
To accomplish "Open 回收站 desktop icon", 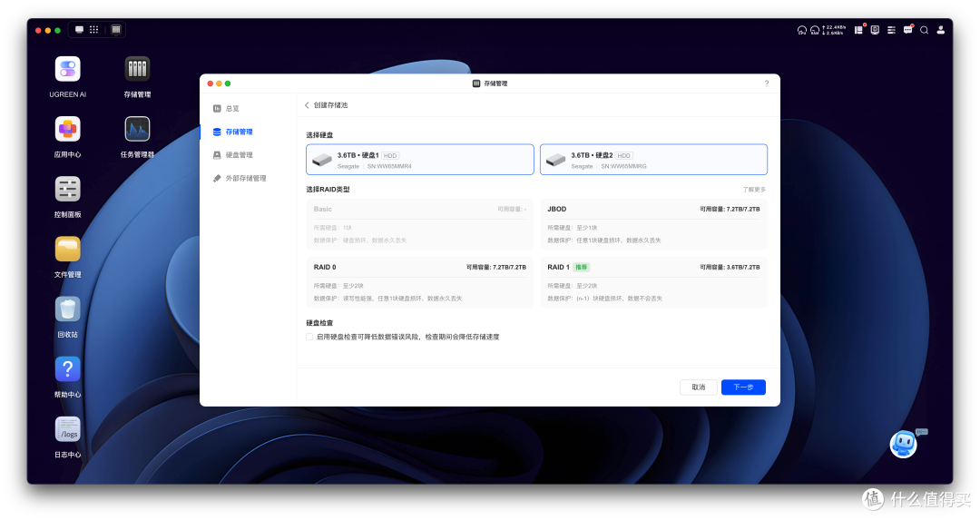I will [67, 309].
